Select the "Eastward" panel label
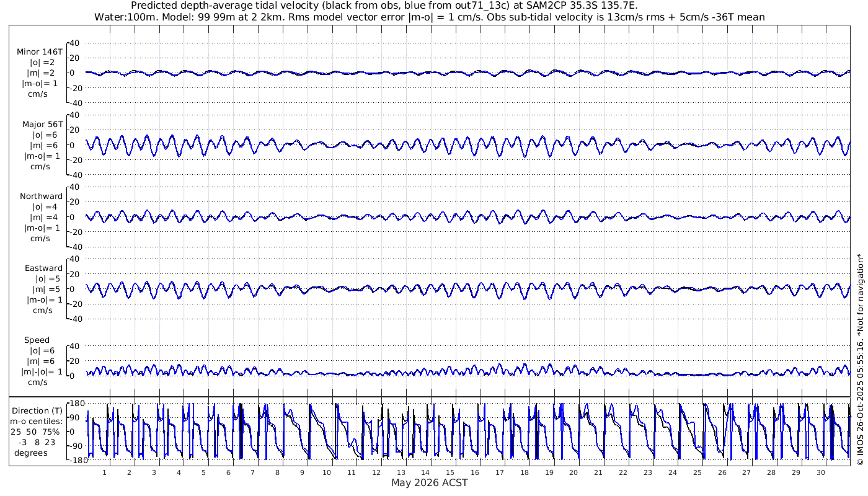Image resolution: width=868 pixels, height=496 pixels. (43, 268)
